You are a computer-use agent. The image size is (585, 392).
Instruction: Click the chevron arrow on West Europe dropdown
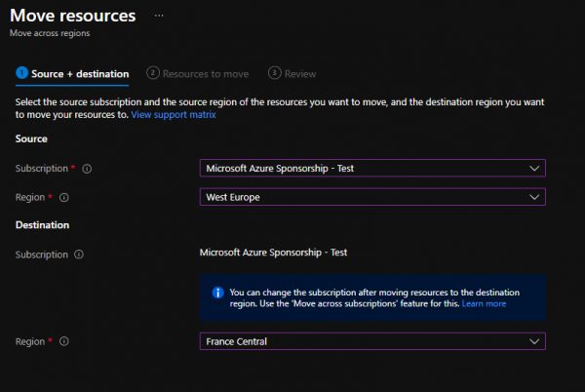tap(534, 197)
